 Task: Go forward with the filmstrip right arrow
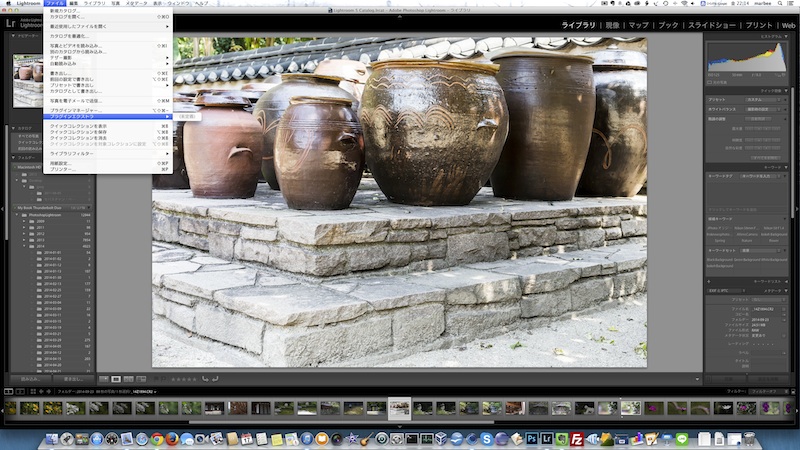point(49,391)
